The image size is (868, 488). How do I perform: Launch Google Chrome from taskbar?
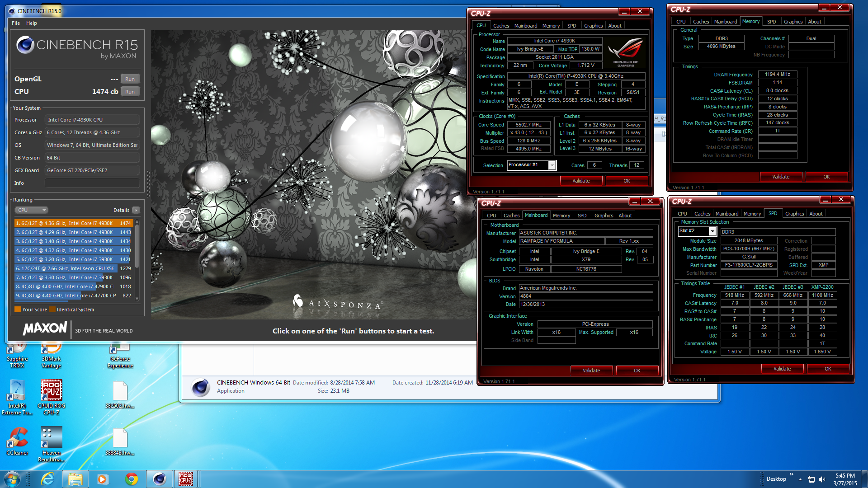coord(132,479)
